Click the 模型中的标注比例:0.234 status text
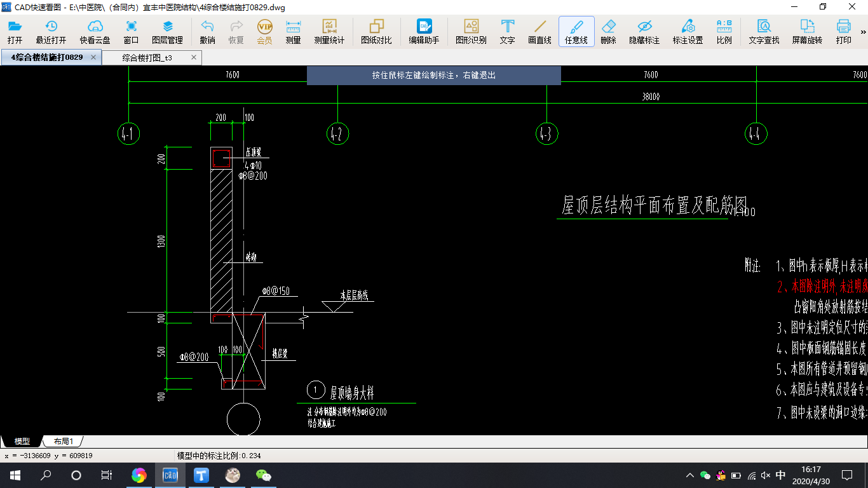This screenshot has width=868, height=488. pyautogui.click(x=219, y=456)
